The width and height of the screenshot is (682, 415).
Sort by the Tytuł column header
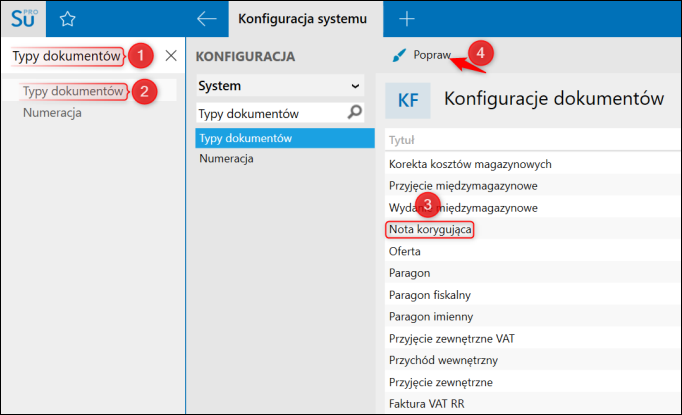pos(402,140)
